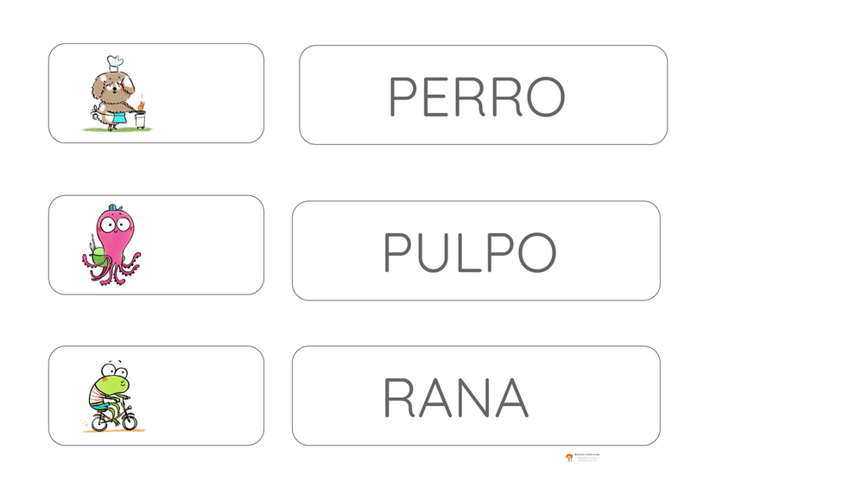This screenshot has height=488, width=868.
Task: Click the frog's bulging eyes
Action: [x=115, y=369]
